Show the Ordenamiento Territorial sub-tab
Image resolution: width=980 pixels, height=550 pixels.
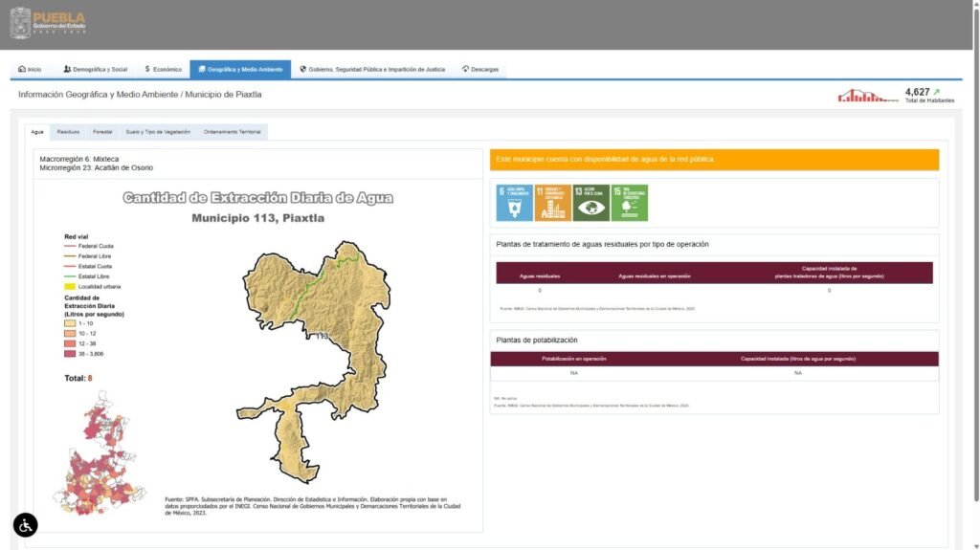tap(232, 132)
